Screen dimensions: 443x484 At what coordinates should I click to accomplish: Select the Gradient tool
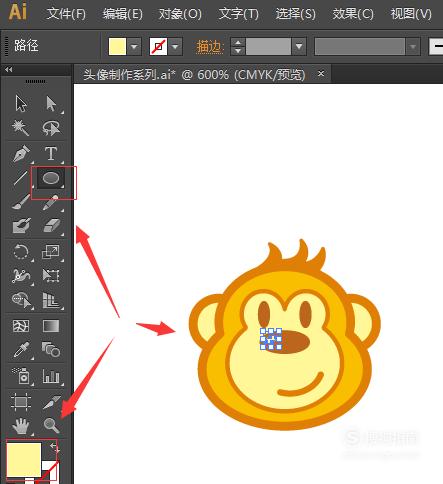pyautogui.click(x=51, y=326)
